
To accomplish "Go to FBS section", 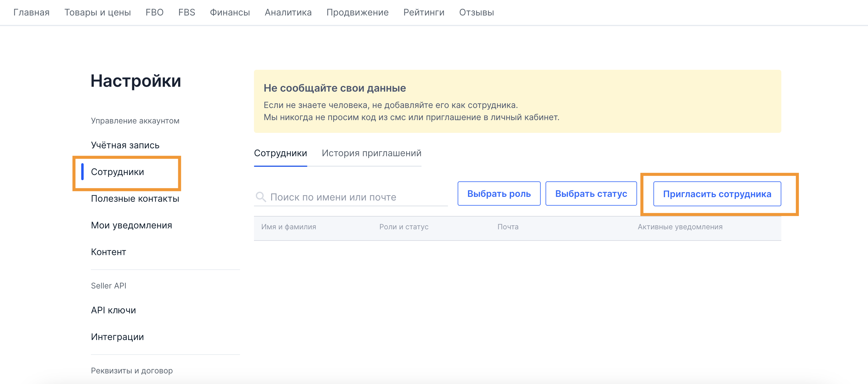I will pyautogui.click(x=186, y=12).
